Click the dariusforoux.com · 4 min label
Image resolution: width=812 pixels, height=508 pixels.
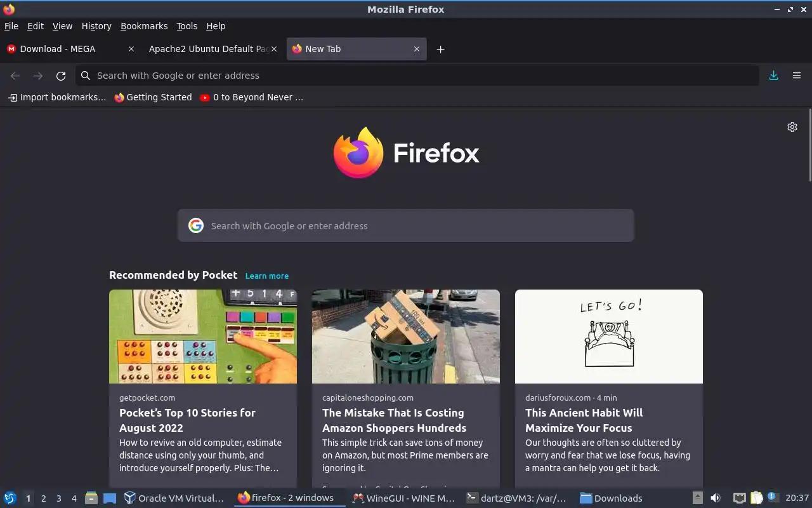pos(571,398)
